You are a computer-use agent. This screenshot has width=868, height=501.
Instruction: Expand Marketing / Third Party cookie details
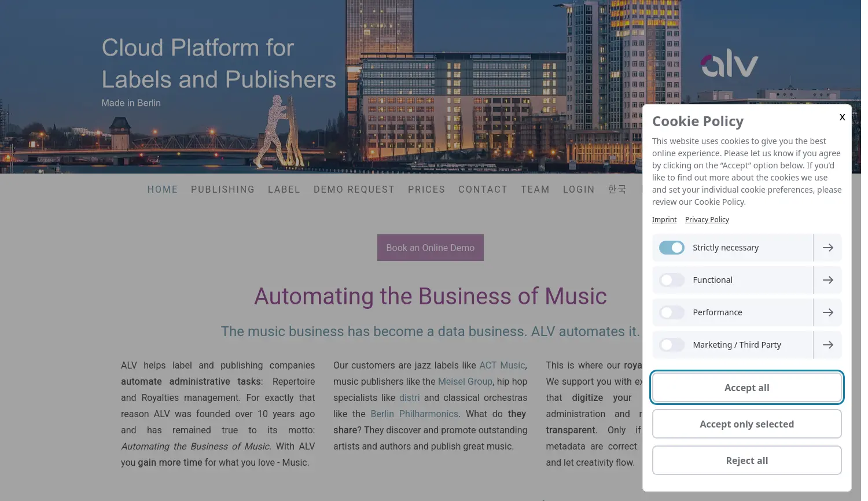[x=827, y=344]
